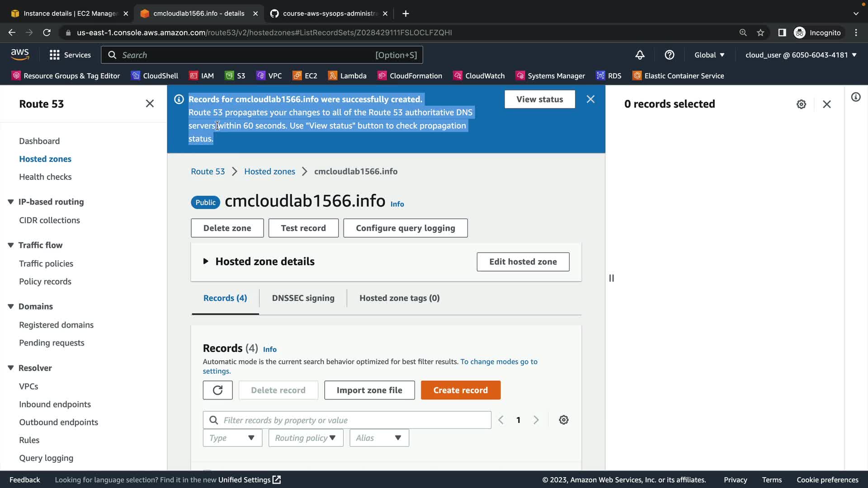
Task: Click the Lambda shortcut icon
Action: pos(333,76)
